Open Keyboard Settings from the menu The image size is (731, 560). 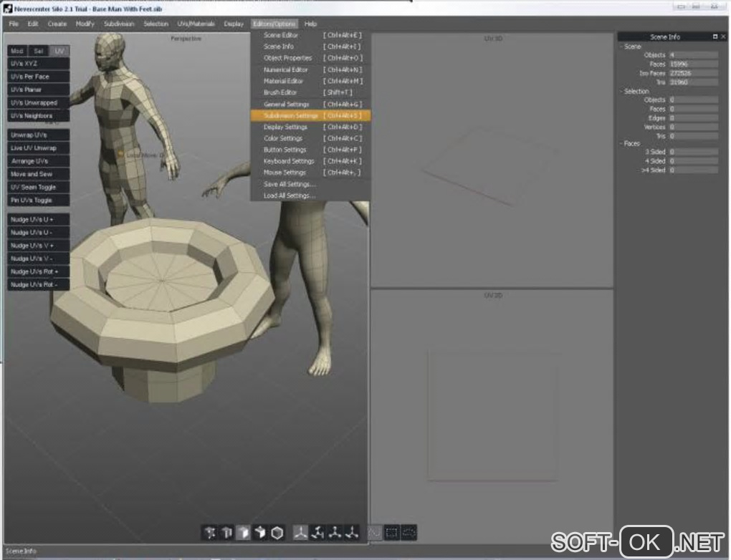click(310, 161)
